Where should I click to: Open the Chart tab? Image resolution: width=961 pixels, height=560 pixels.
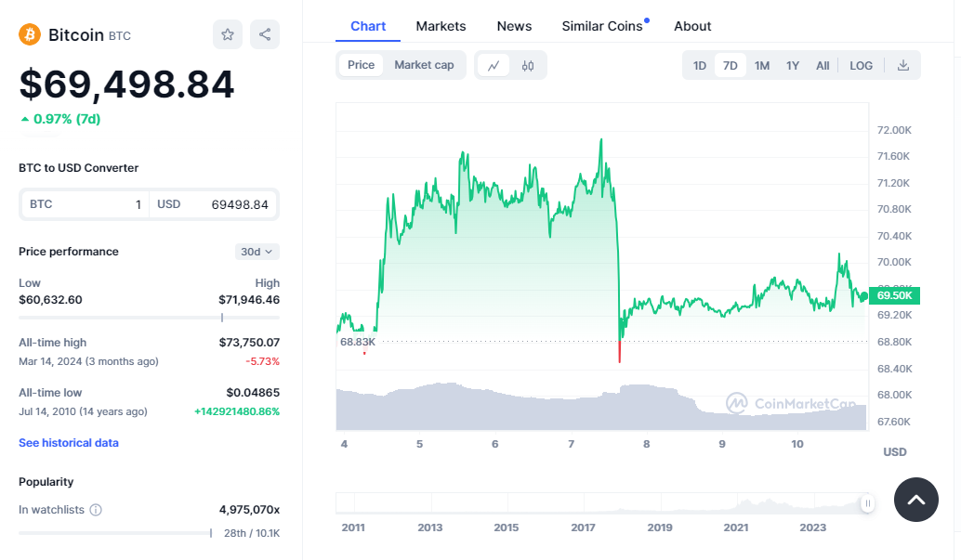click(368, 26)
